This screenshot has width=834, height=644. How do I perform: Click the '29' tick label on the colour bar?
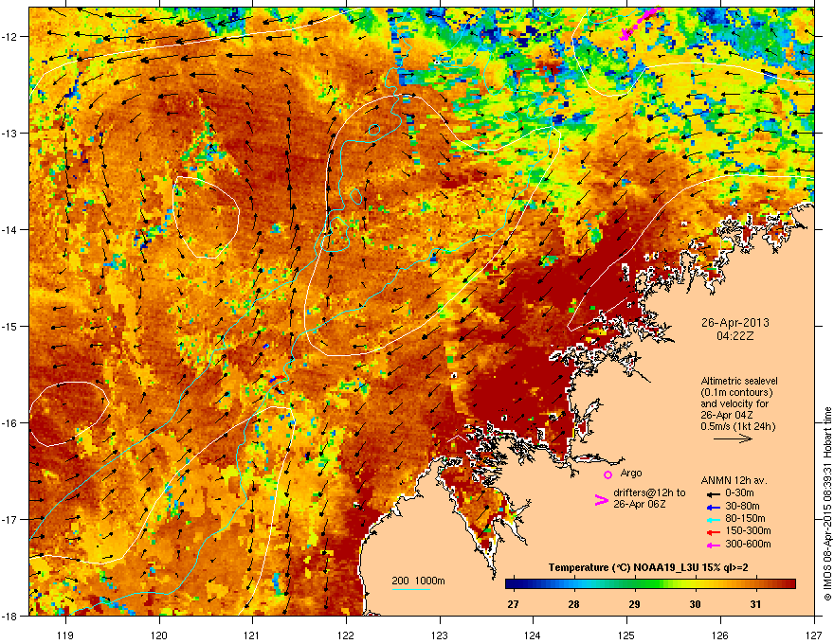click(634, 604)
